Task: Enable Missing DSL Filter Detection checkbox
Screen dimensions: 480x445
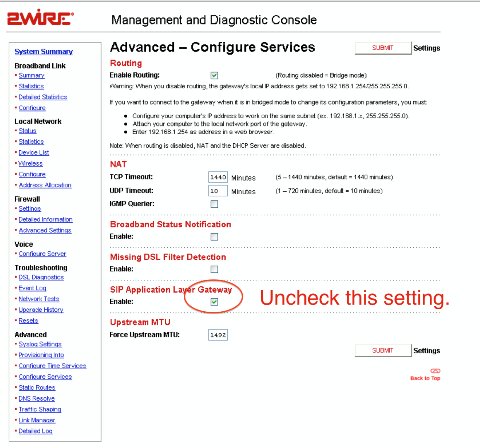Action: click(214, 269)
